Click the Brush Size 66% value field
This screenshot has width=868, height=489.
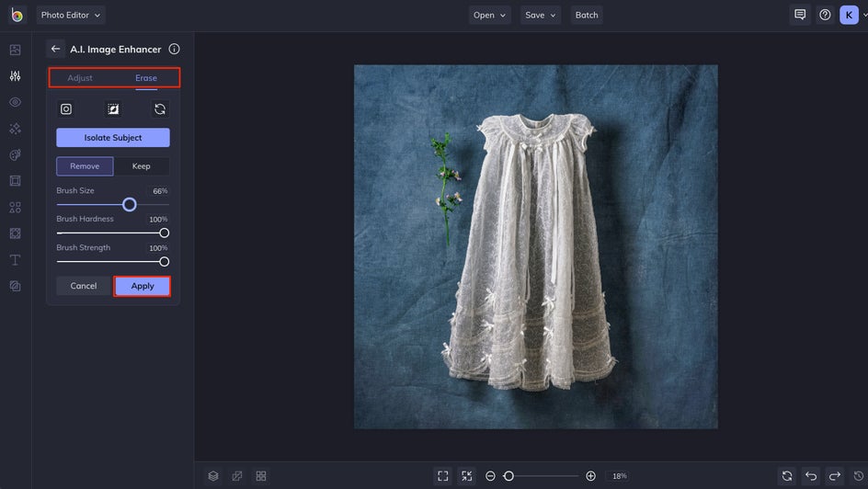[x=159, y=191]
